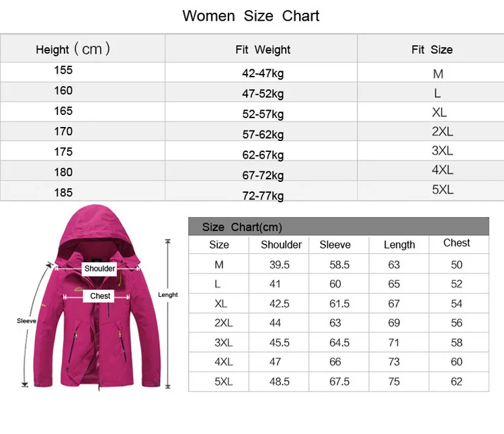The width and height of the screenshot is (504, 434).
Task: Click the 39.5 shoulder value
Action: coord(278,265)
